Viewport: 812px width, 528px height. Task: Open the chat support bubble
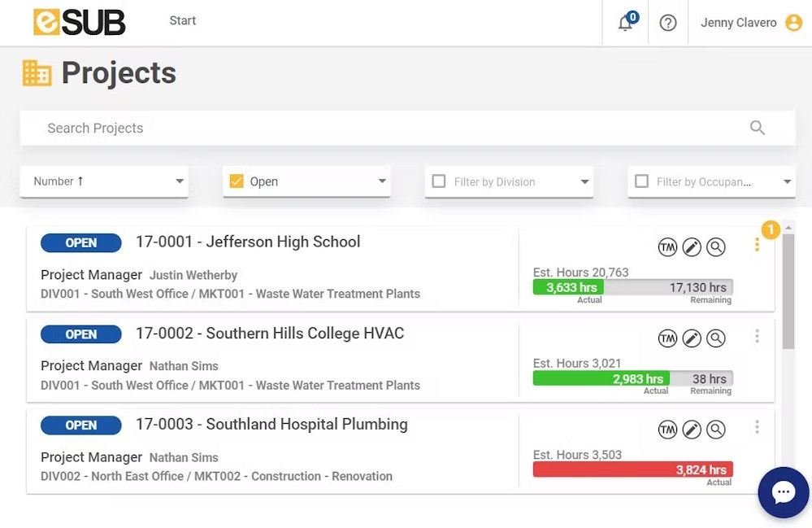(784, 491)
